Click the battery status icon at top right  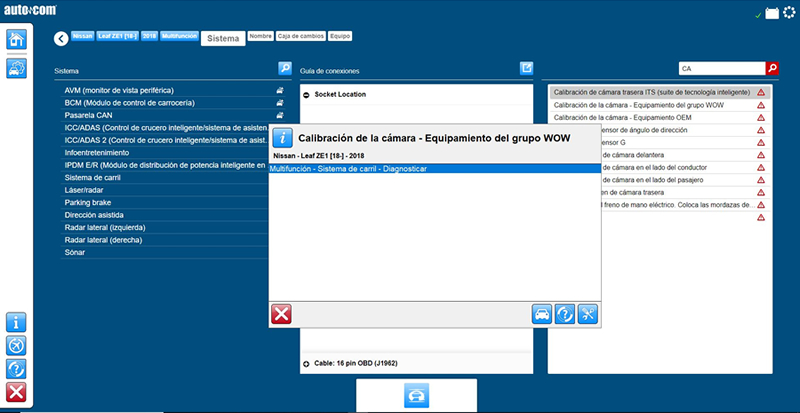point(772,13)
